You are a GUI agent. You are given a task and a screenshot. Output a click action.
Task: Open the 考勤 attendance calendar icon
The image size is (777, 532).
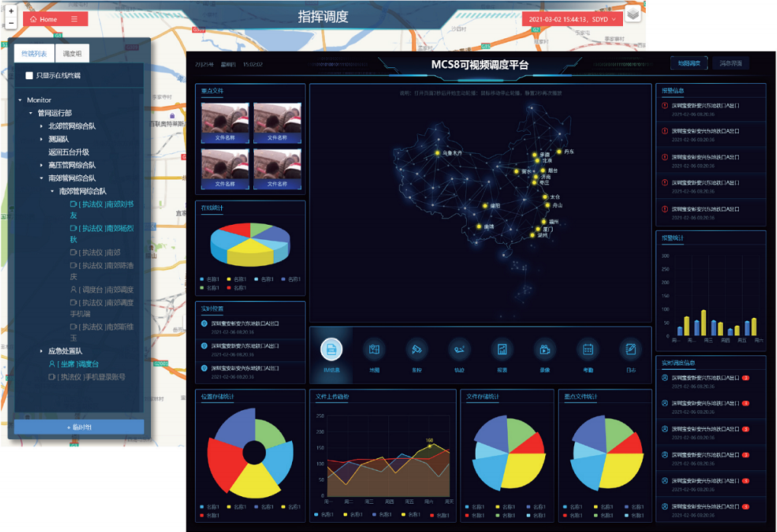pos(588,350)
